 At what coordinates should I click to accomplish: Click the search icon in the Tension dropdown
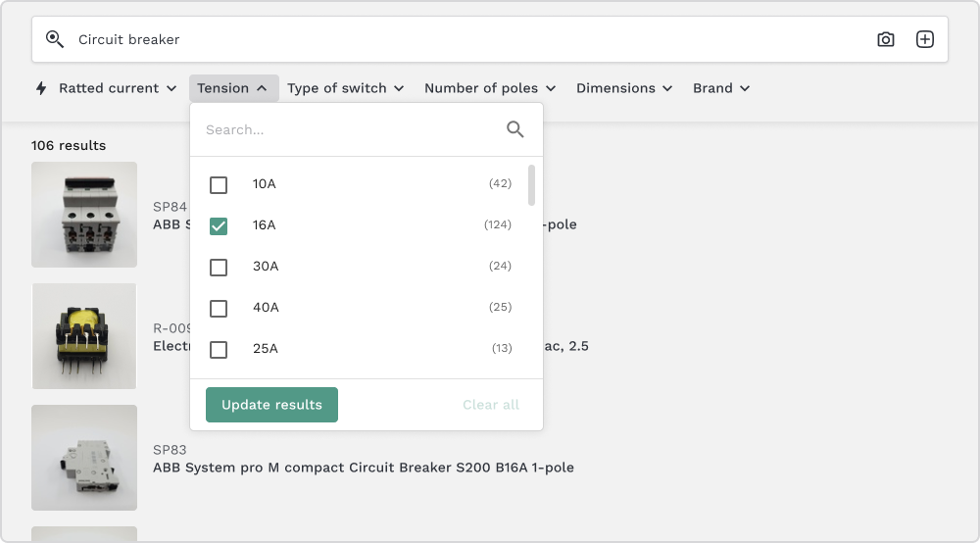[x=514, y=129]
